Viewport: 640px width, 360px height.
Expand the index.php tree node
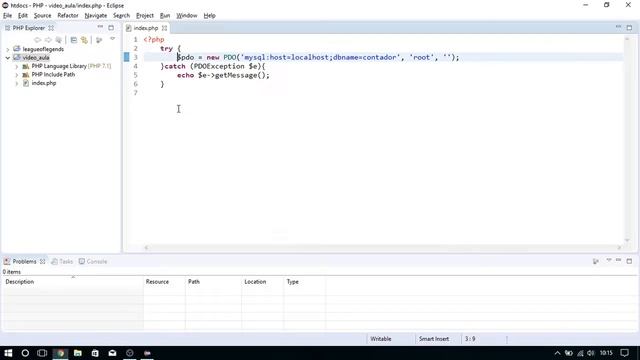pyautogui.click(x=17, y=84)
